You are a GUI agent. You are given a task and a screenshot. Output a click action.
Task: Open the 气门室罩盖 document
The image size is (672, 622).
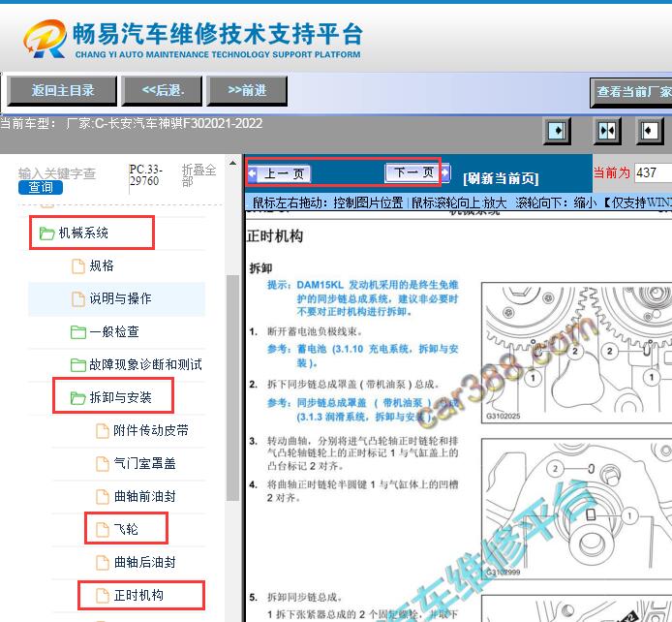click(145, 464)
